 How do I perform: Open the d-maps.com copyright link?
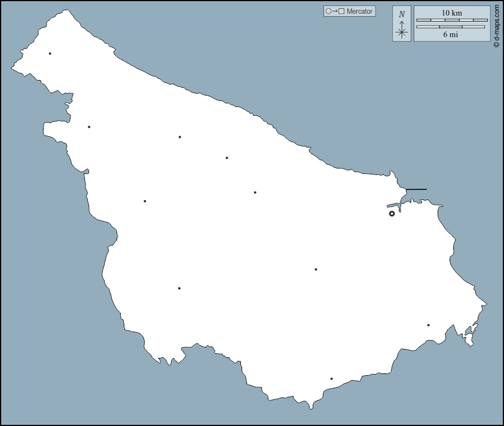click(x=496, y=27)
